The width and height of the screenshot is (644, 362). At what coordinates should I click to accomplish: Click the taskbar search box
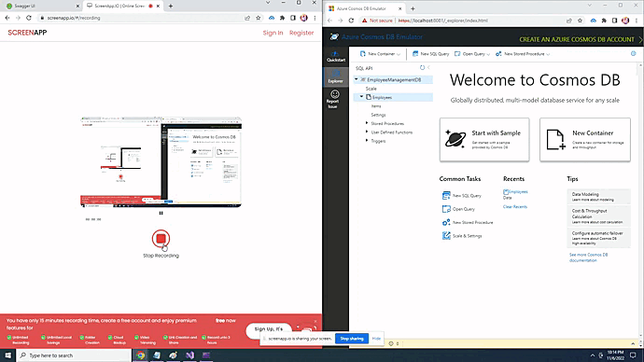(74, 355)
